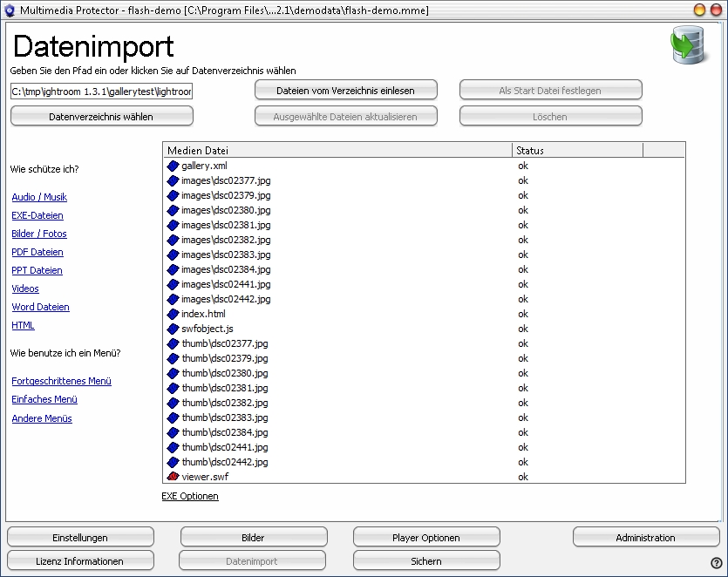Click the data path input field
This screenshot has width=728, height=577.
pyautogui.click(x=101, y=91)
